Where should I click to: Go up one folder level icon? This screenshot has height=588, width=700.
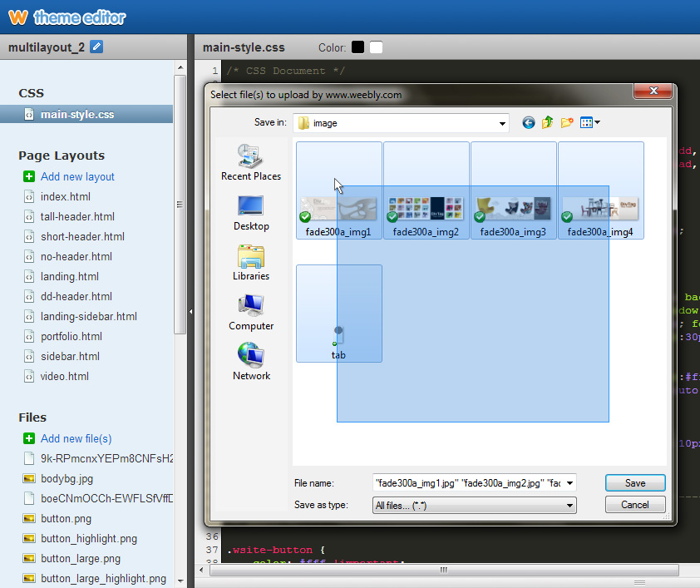point(547,123)
